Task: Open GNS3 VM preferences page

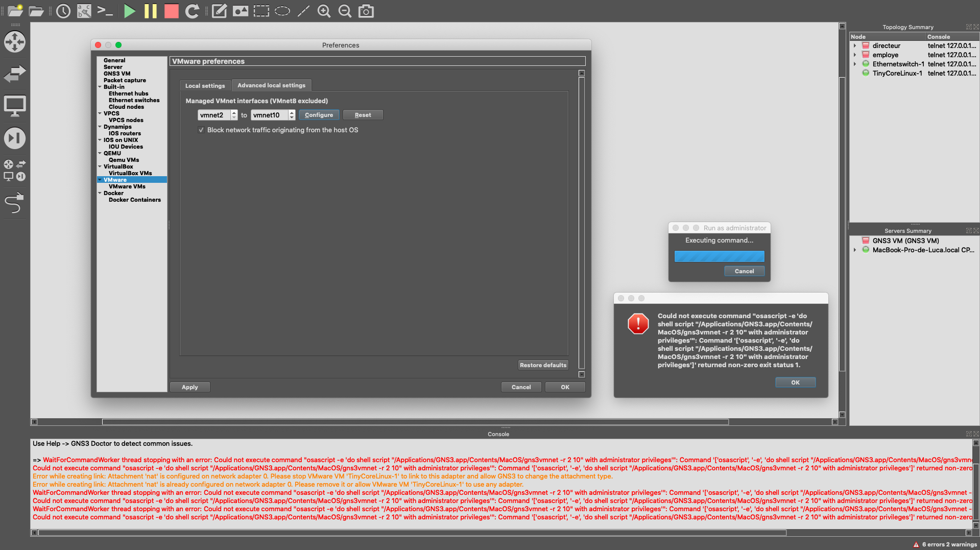Action: pyautogui.click(x=117, y=74)
